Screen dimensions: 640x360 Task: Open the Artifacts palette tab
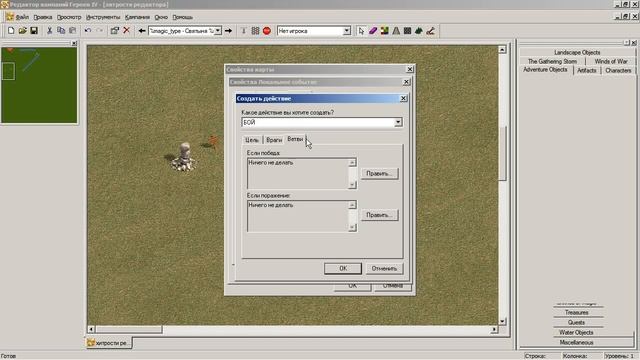coord(587,70)
